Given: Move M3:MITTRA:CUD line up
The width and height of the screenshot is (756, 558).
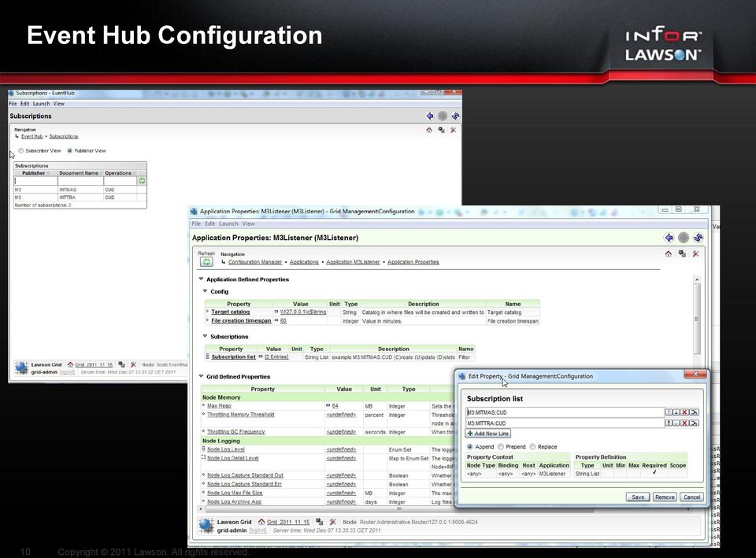Looking at the screenshot, I should (669, 423).
